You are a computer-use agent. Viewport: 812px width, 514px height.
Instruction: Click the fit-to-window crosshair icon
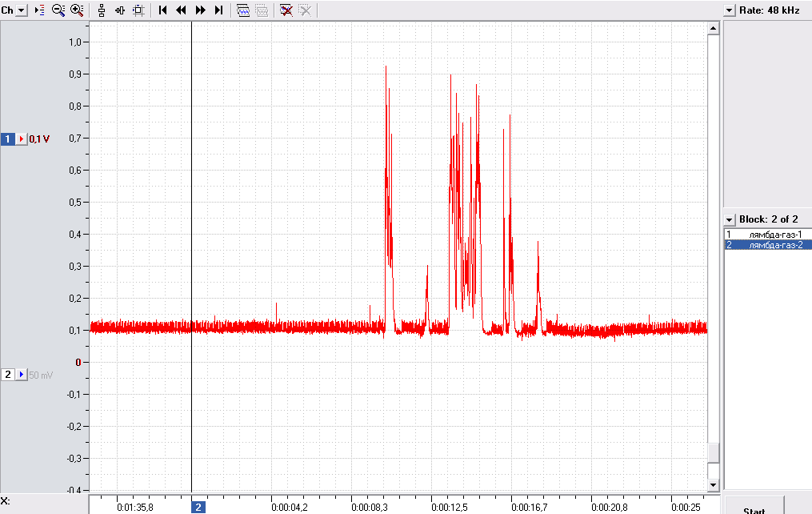(x=138, y=10)
